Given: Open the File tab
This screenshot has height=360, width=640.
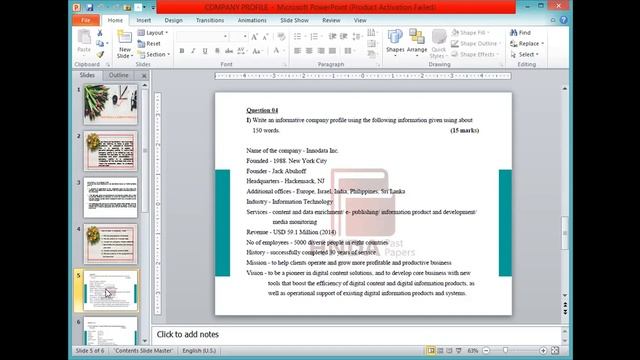Looking at the screenshot, I should [86, 20].
